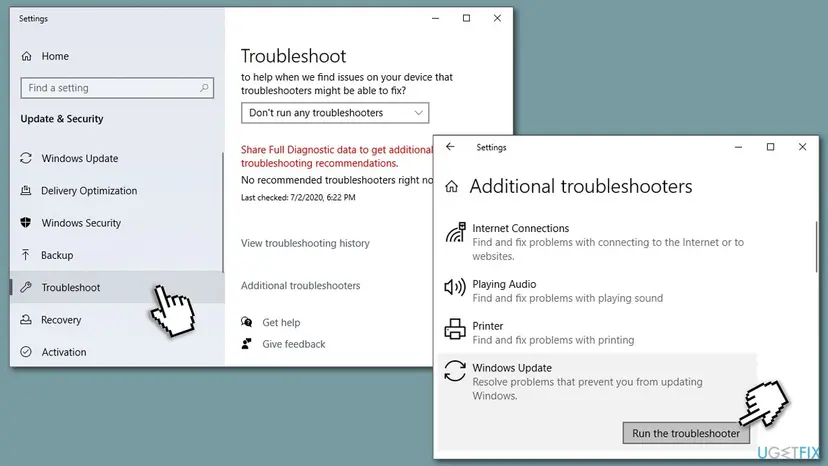
Task: Minimize the Additional troubleshooters window
Action: pyautogui.click(x=738, y=147)
